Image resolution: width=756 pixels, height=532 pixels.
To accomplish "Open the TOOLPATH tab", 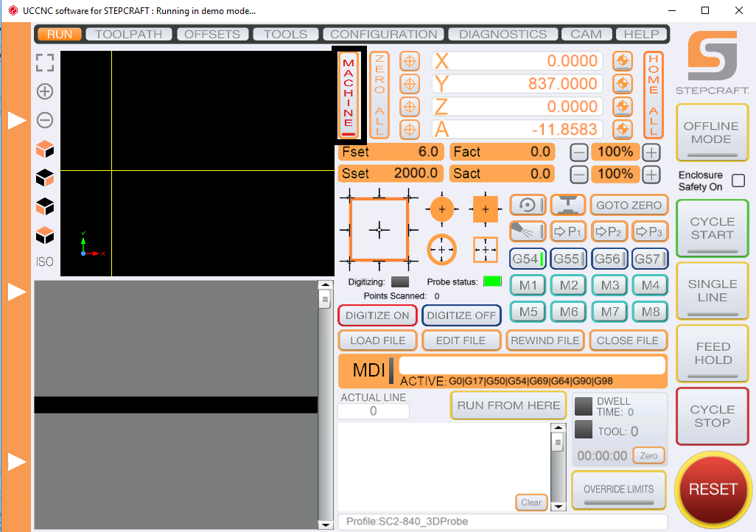I will pyautogui.click(x=129, y=34).
